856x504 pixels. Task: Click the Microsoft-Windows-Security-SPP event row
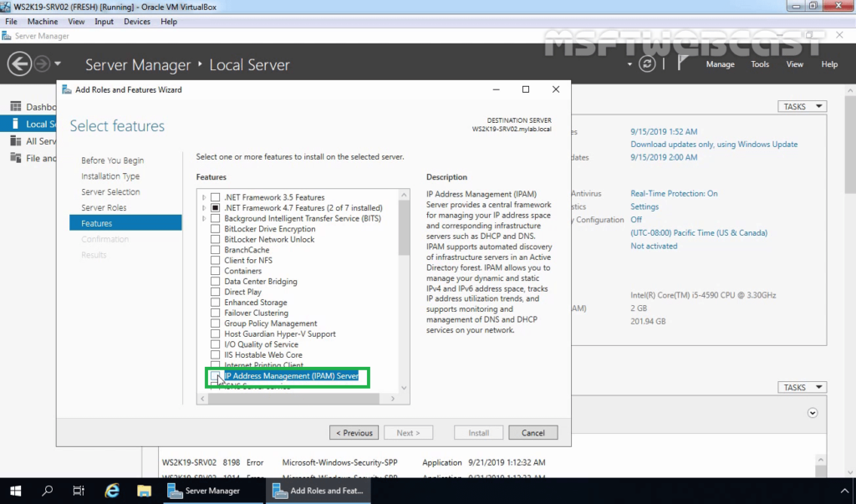(x=354, y=462)
